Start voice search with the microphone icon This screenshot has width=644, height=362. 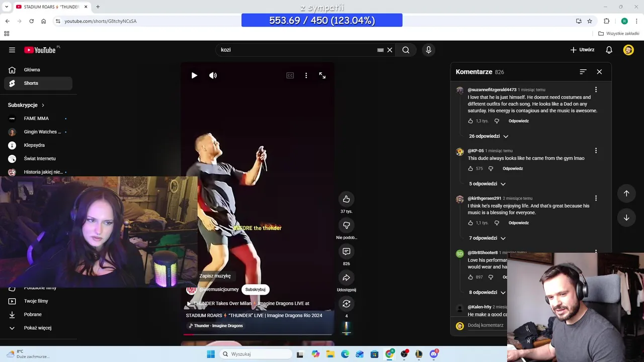[x=429, y=50]
